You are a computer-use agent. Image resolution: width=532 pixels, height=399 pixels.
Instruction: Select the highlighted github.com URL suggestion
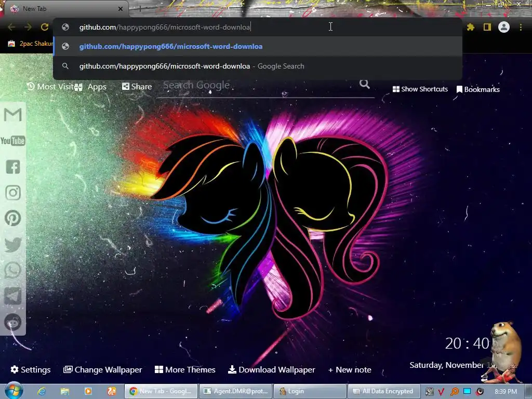pyautogui.click(x=258, y=46)
